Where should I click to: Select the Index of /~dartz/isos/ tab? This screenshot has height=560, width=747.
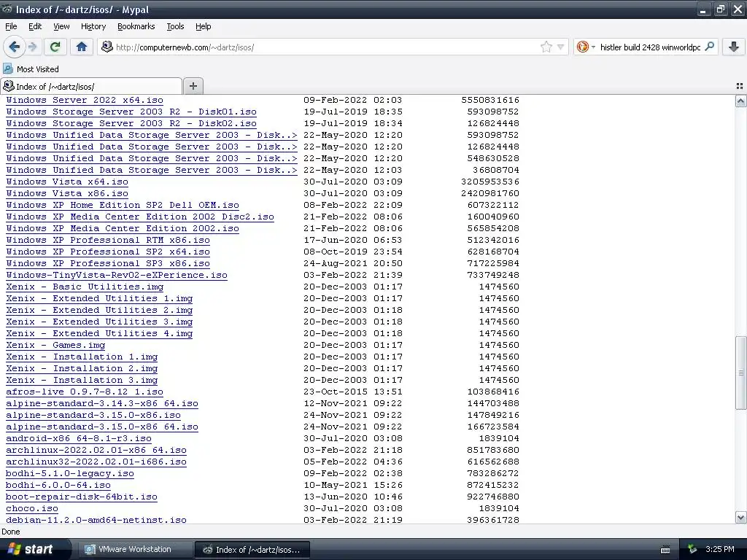[x=91, y=86]
